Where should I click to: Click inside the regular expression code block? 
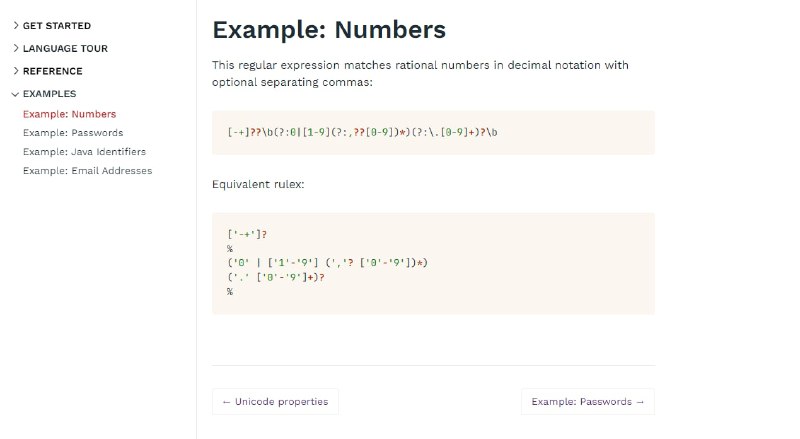[433, 132]
